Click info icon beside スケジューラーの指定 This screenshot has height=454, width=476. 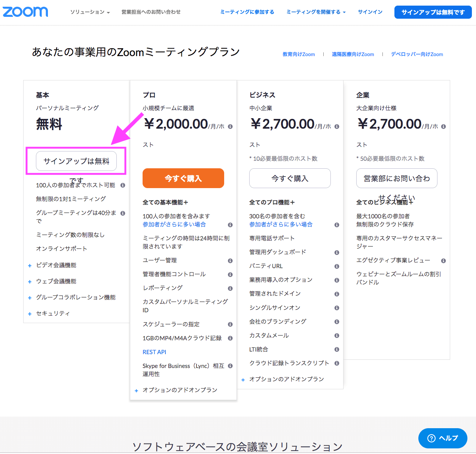point(230,324)
